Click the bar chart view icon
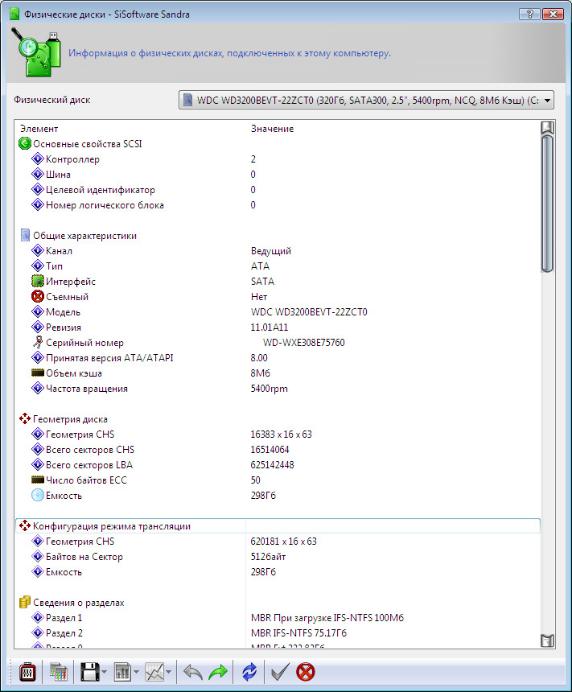 pyautogui.click(x=122, y=672)
